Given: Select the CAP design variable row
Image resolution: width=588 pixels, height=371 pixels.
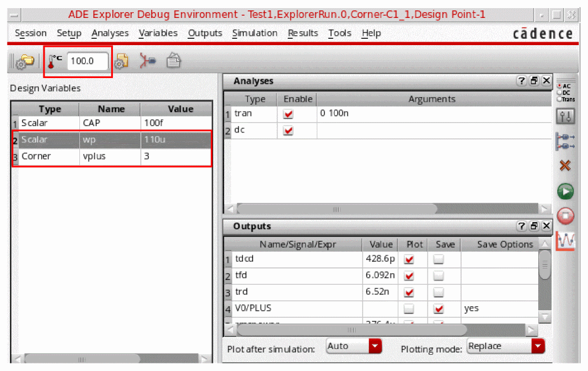Looking at the screenshot, I should 111,123.
